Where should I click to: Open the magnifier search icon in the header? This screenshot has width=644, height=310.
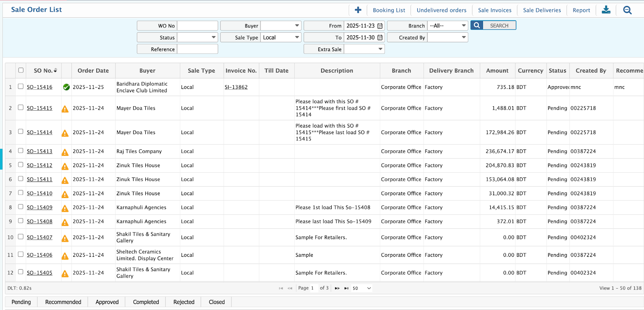point(627,10)
